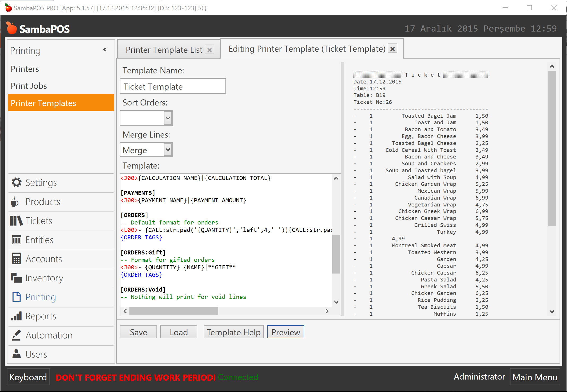Open Reports via the bar chart icon

point(16,316)
